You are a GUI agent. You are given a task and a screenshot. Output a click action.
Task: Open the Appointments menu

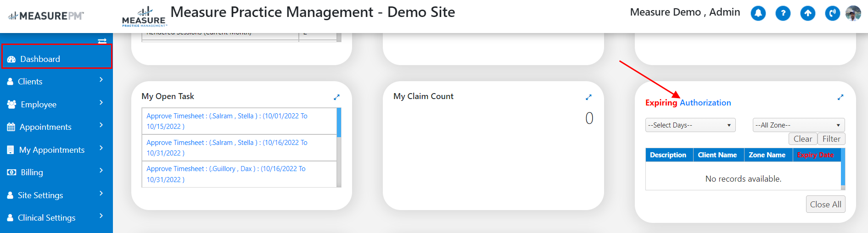tap(56, 127)
